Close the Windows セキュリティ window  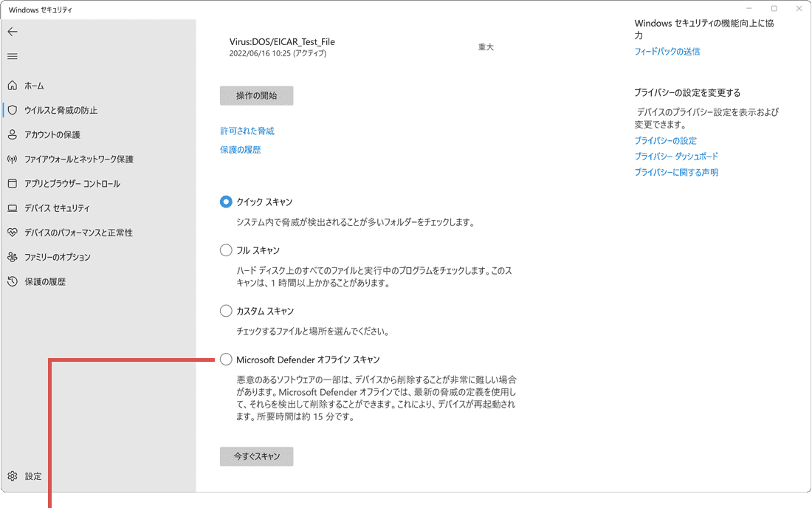[799, 9]
